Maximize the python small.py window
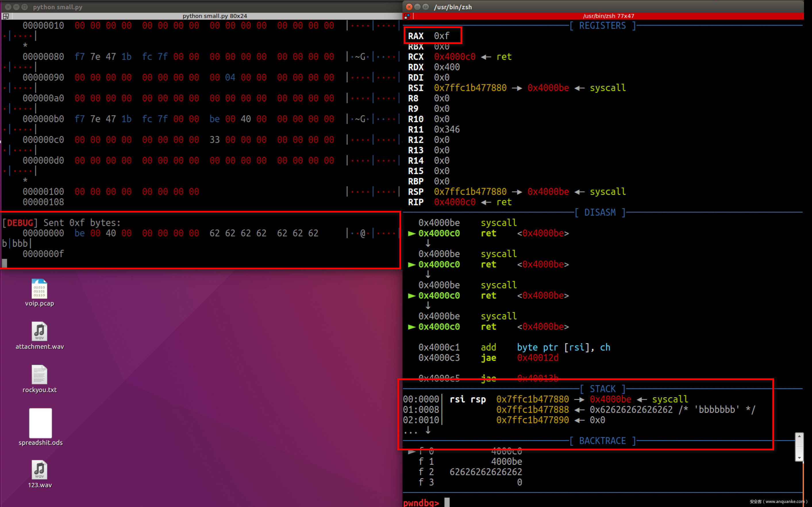812x507 pixels. pos(24,7)
